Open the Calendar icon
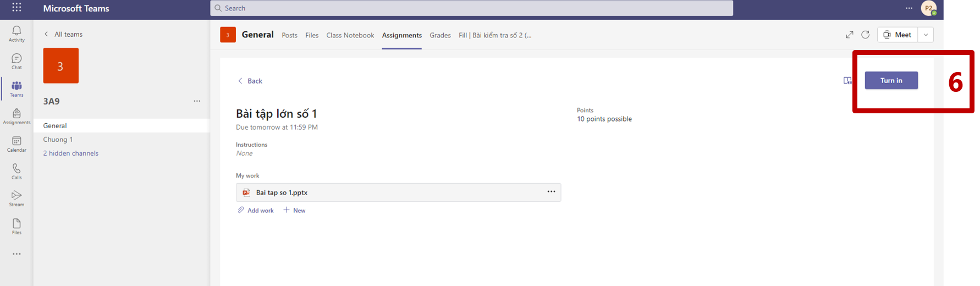Viewport: 980px width, 286px height. [x=16, y=144]
